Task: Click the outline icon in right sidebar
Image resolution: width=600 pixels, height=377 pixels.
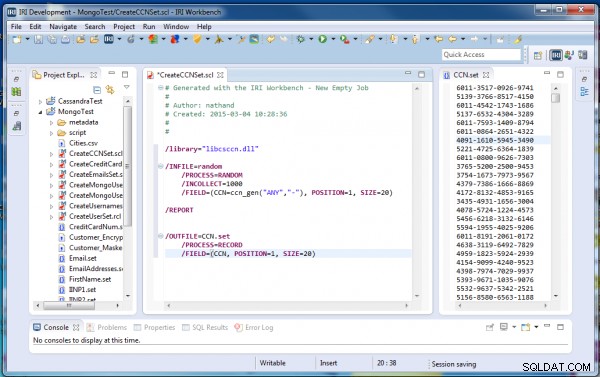Action: pyautogui.click(x=584, y=92)
